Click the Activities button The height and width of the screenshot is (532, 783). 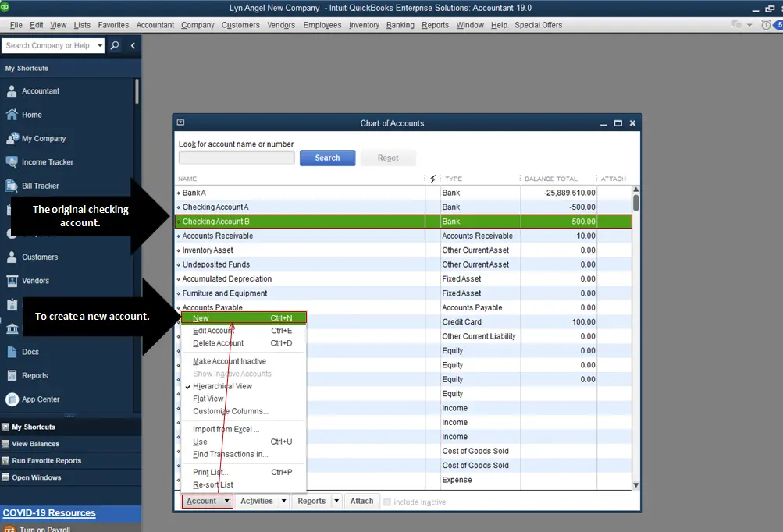click(257, 501)
